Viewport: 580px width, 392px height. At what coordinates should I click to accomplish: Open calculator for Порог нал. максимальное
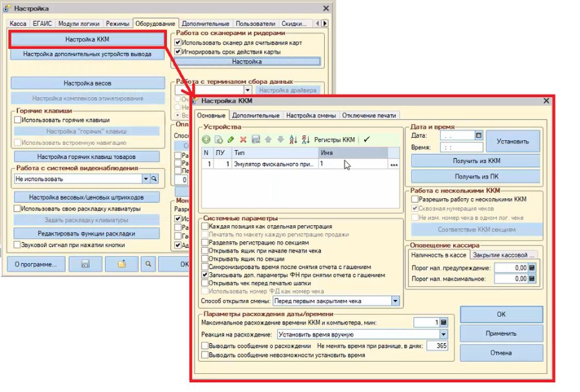pos(532,279)
